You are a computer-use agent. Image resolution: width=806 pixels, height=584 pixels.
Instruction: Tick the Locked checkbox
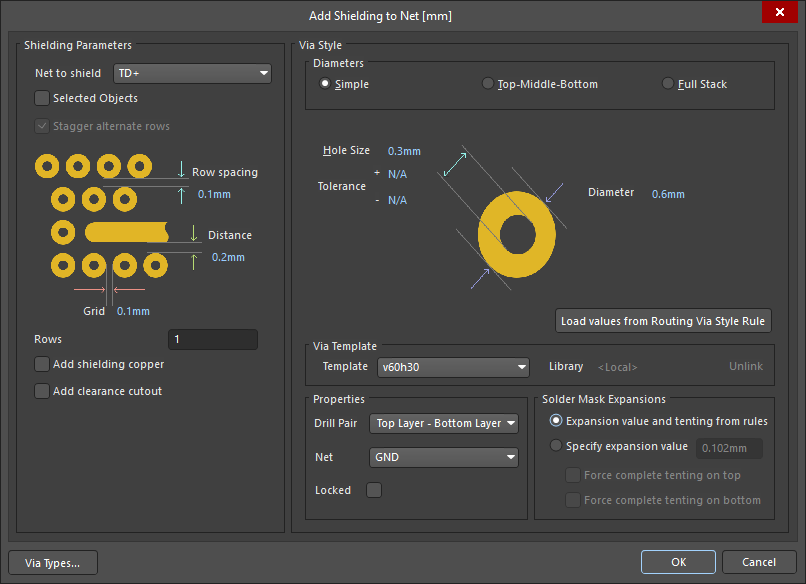374,490
